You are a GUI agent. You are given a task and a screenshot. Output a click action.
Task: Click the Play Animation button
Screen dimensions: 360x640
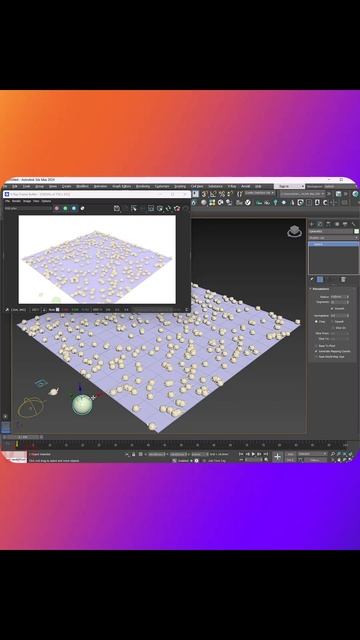(253, 454)
